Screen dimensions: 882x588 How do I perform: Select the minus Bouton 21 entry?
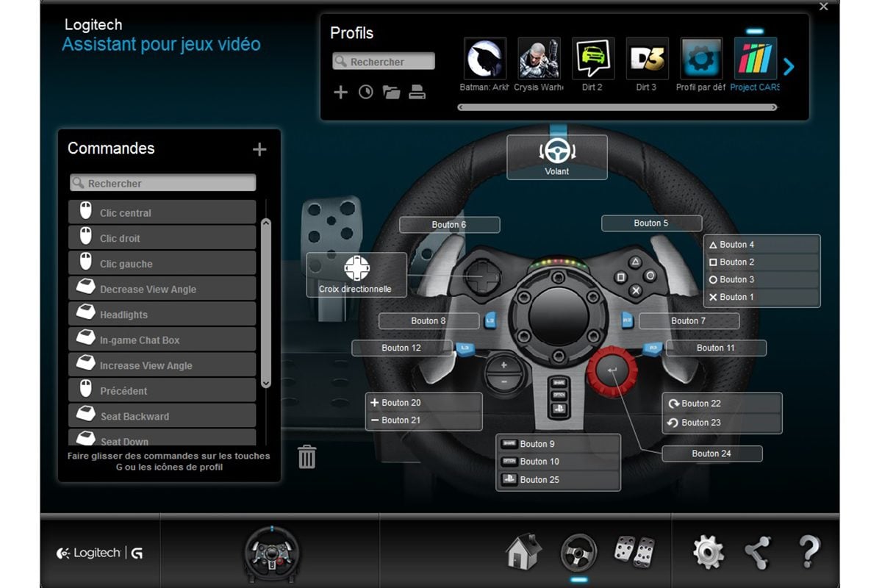tap(424, 420)
